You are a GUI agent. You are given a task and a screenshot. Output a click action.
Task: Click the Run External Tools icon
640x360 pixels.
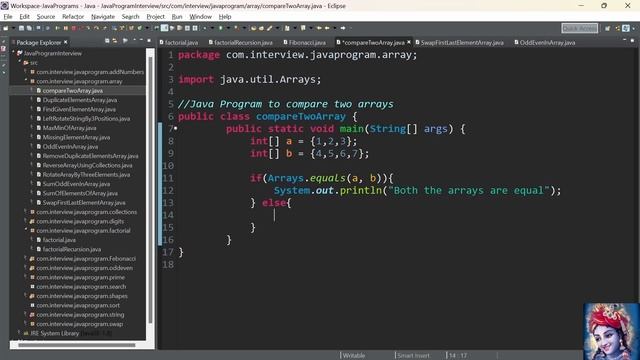click(237, 28)
